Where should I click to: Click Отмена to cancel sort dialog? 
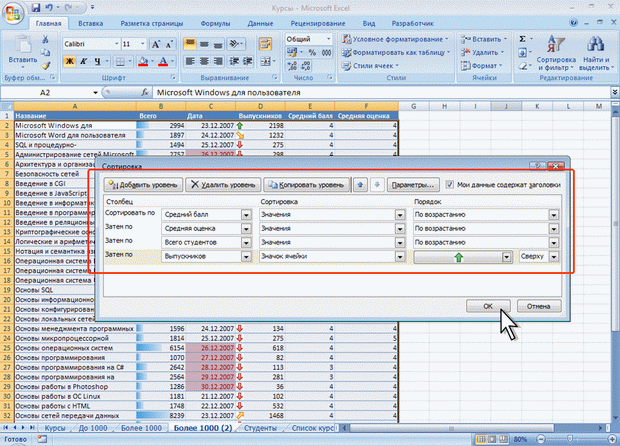tap(539, 306)
